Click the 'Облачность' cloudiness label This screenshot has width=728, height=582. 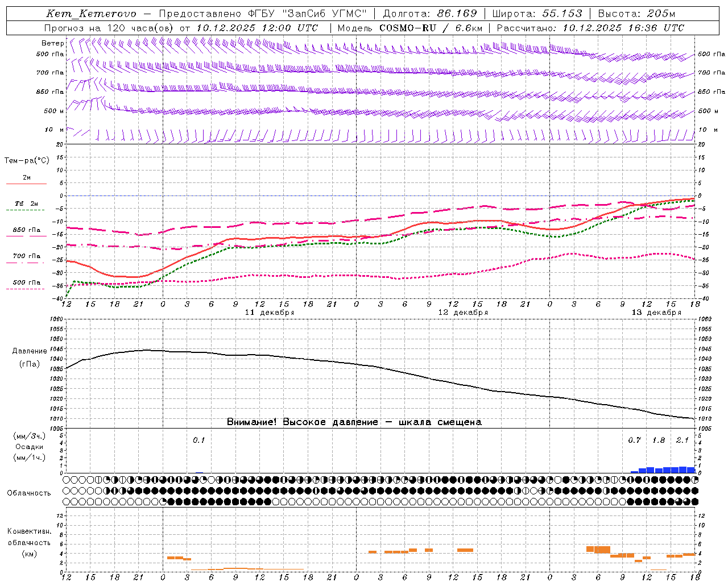tap(29, 493)
